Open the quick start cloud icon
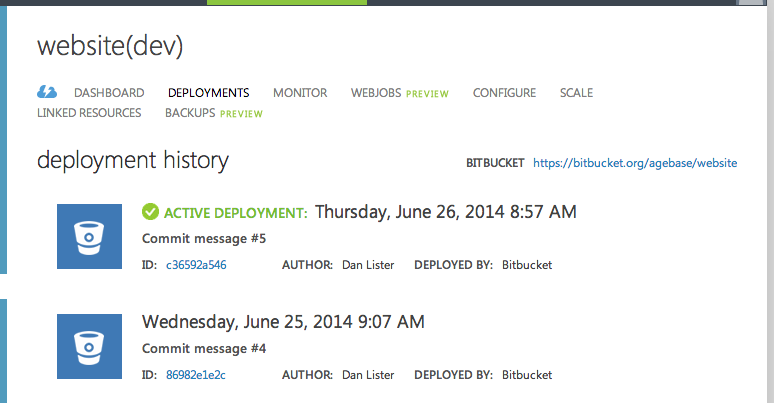Viewport: 774px width, 403px height. 47,92
